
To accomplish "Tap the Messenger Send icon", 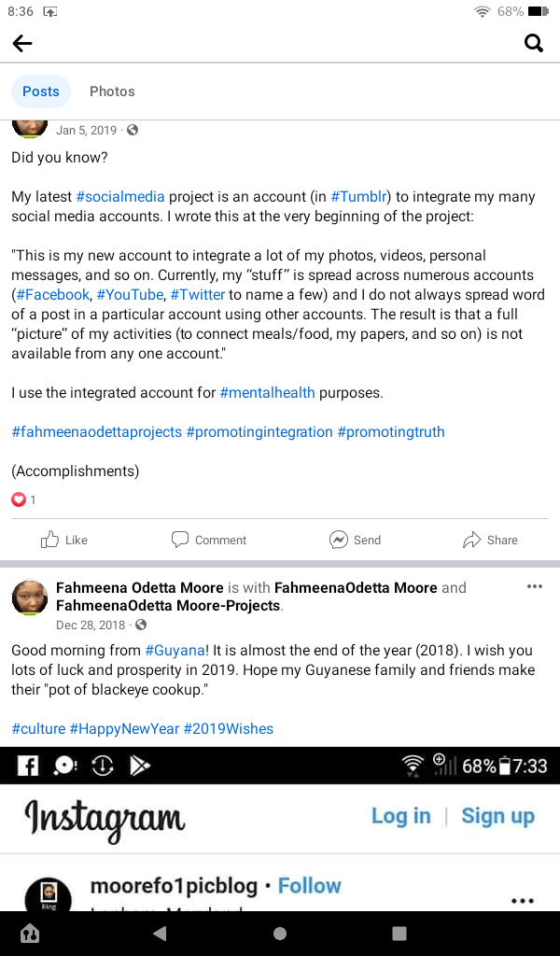I will coord(339,540).
